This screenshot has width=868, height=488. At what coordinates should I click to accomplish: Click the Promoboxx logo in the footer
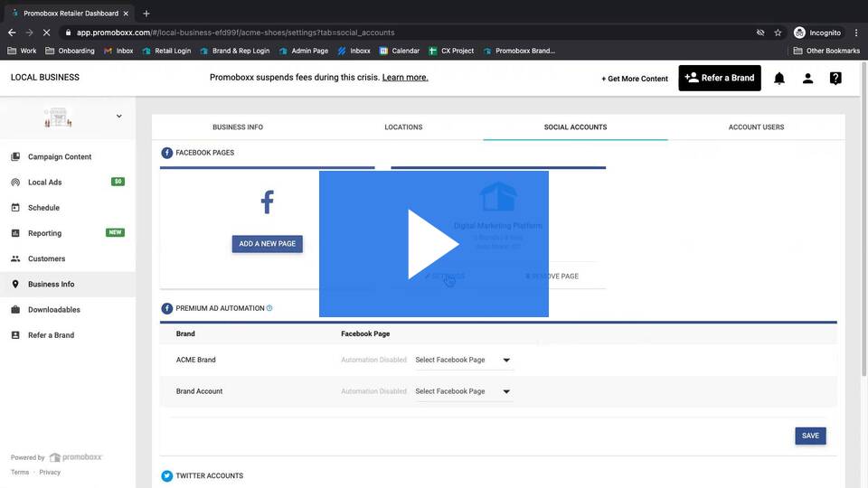coord(76,457)
